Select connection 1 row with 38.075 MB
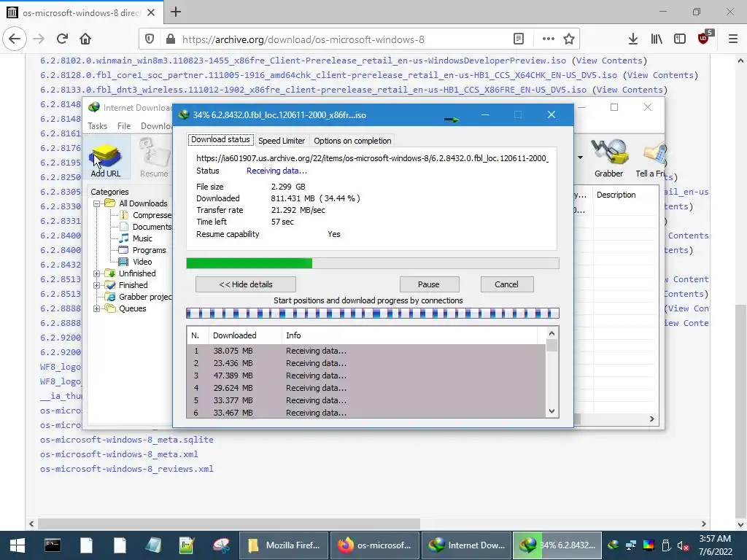The height and width of the screenshot is (560, 747). 366,351
